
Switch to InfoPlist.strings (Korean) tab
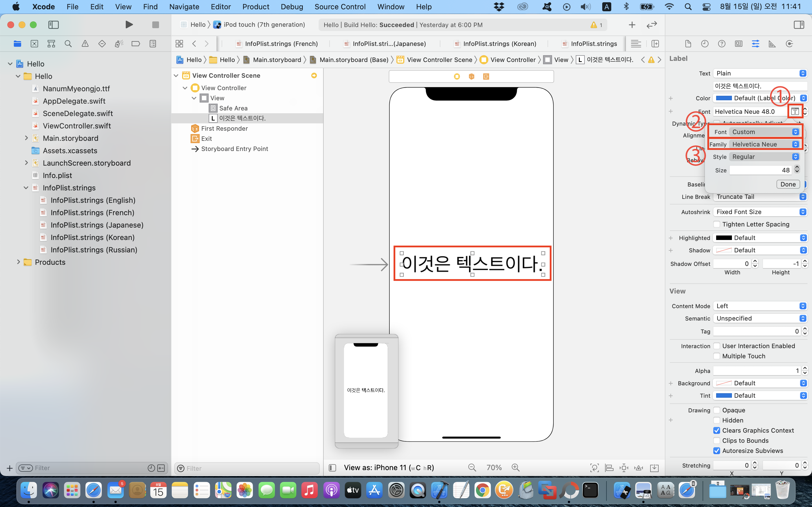[499, 44]
